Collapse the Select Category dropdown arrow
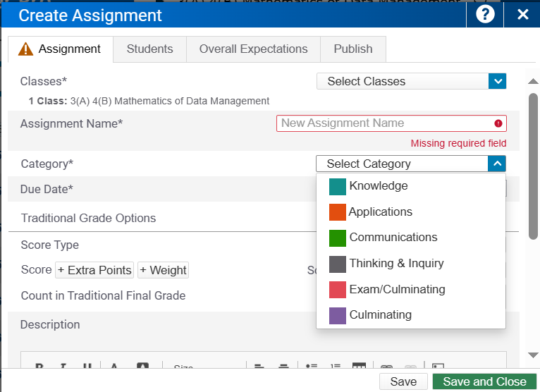The width and height of the screenshot is (540, 392). tap(497, 164)
